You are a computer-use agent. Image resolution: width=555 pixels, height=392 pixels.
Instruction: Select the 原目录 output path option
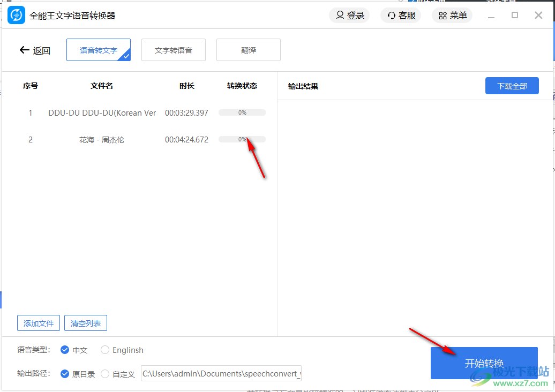pyautogui.click(x=65, y=374)
